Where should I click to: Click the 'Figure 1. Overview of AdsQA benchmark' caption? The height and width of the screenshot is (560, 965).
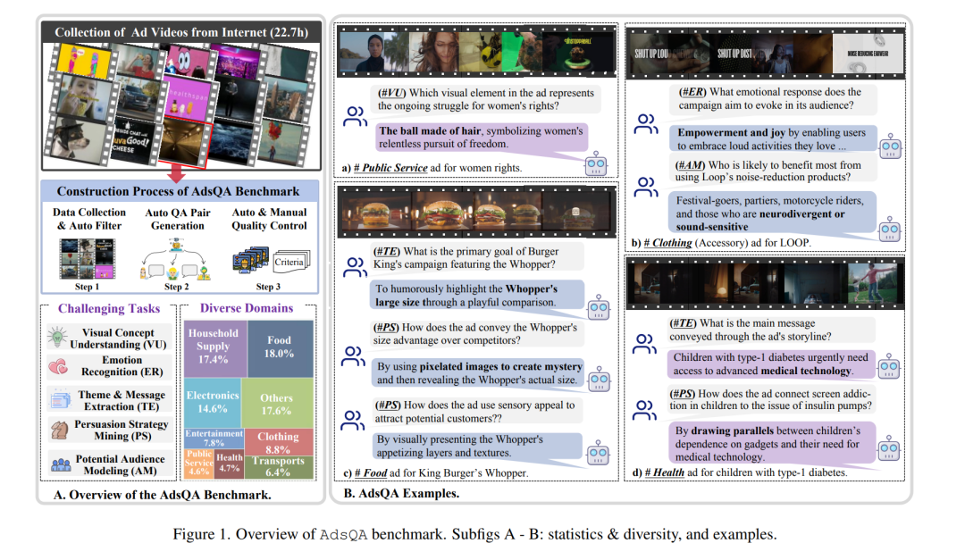[x=474, y=534]
